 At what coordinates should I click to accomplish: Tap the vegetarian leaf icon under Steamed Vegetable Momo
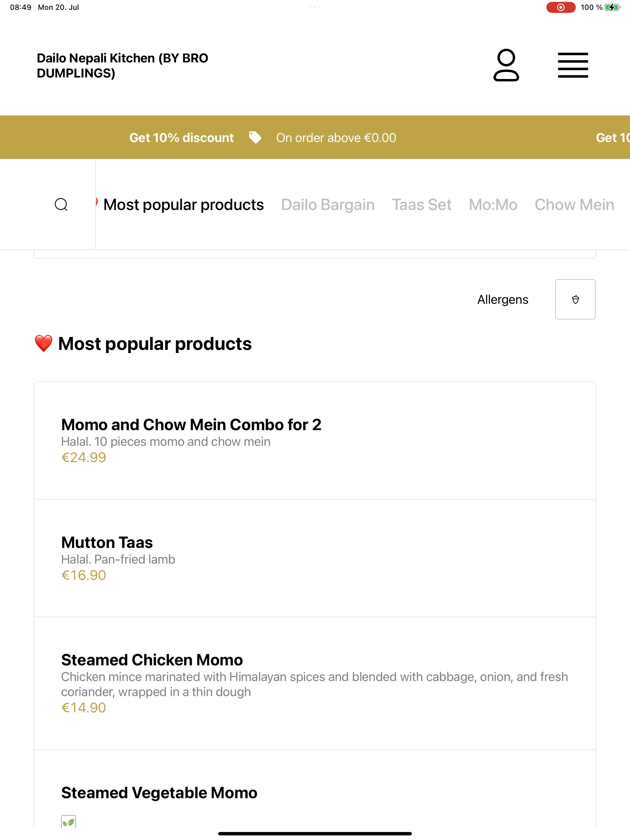[68, 822]
